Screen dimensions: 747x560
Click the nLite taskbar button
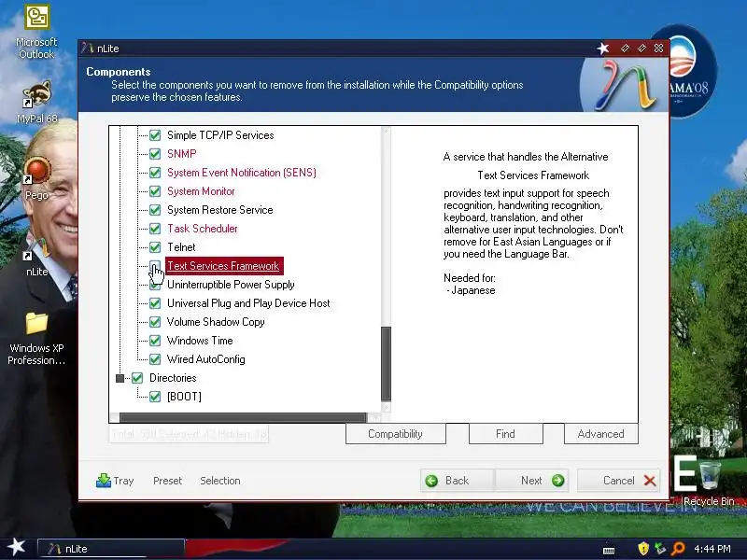coord(110,549)
